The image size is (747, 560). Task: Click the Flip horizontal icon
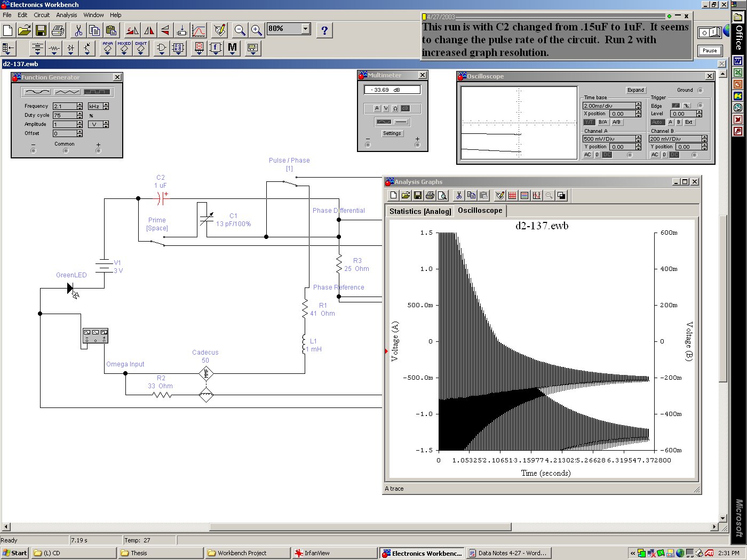tap(149, 30)
